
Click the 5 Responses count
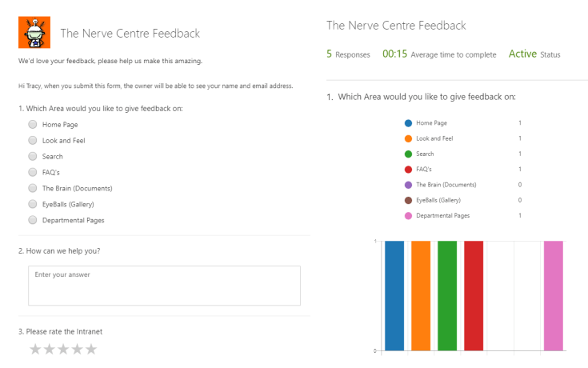[x=348, y=54]
